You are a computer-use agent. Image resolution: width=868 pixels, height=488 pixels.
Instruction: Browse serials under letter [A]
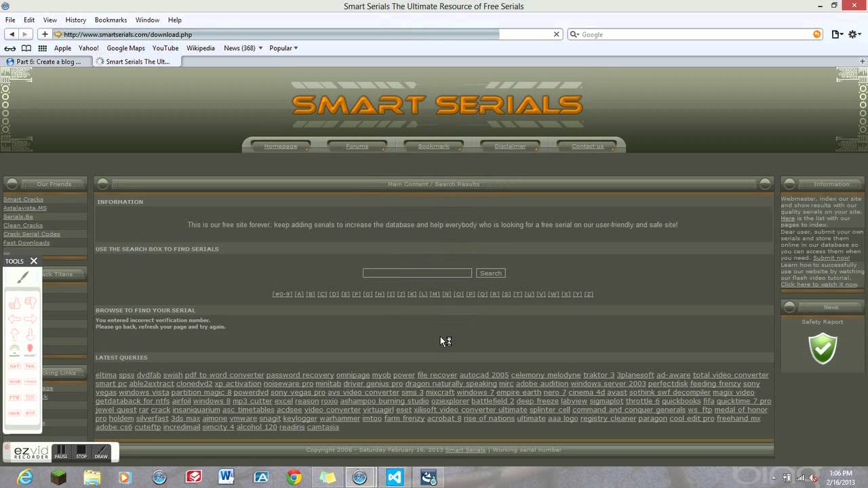(299, 294)
